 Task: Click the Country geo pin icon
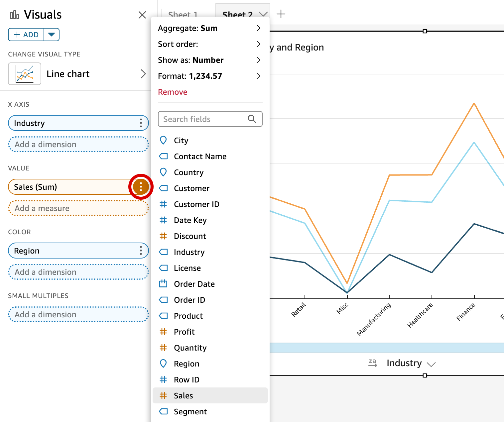(x=163, y=172)
